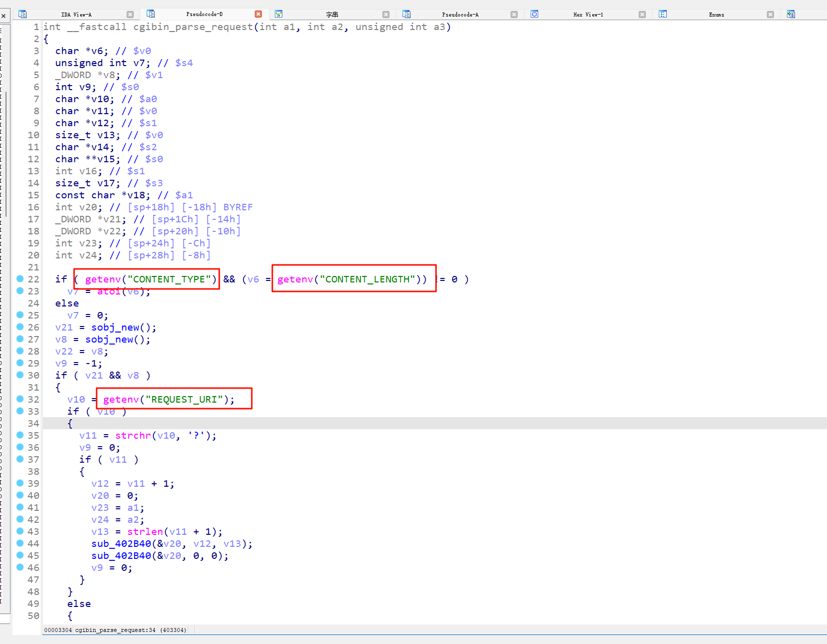Screen dimensions: 827x644
Task: Click the IDA View-A tab icon
Action: (x=23, y=14)
